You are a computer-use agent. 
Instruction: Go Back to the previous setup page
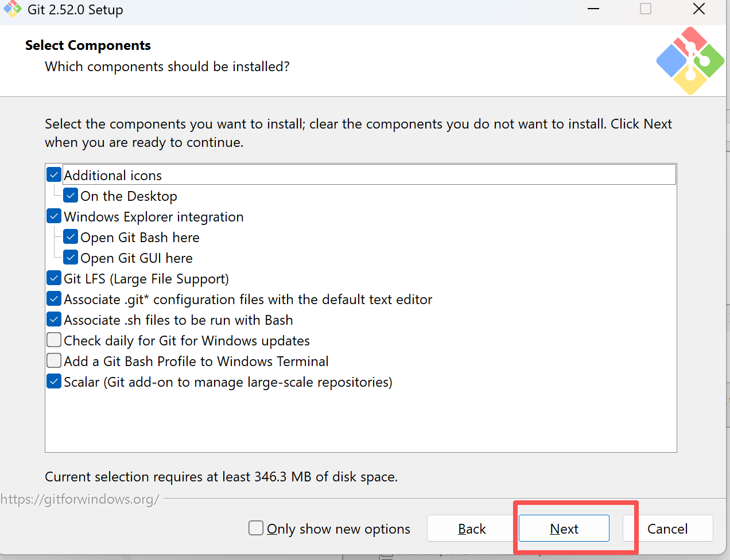tap(472, 528)
